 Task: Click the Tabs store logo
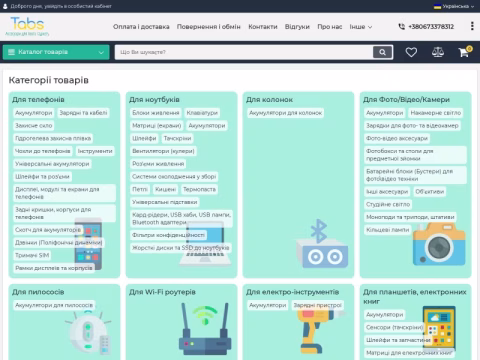27,26
